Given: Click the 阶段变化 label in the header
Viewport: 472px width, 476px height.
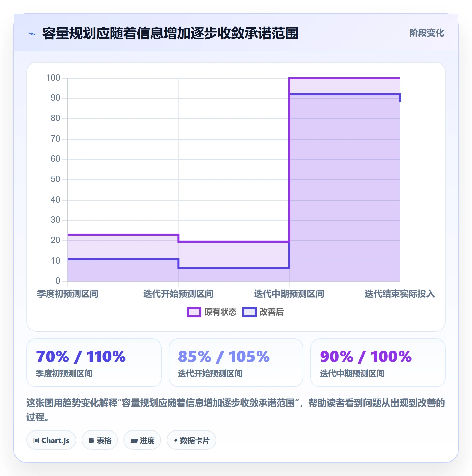Looking at the screenshot, I should (426, 33).
